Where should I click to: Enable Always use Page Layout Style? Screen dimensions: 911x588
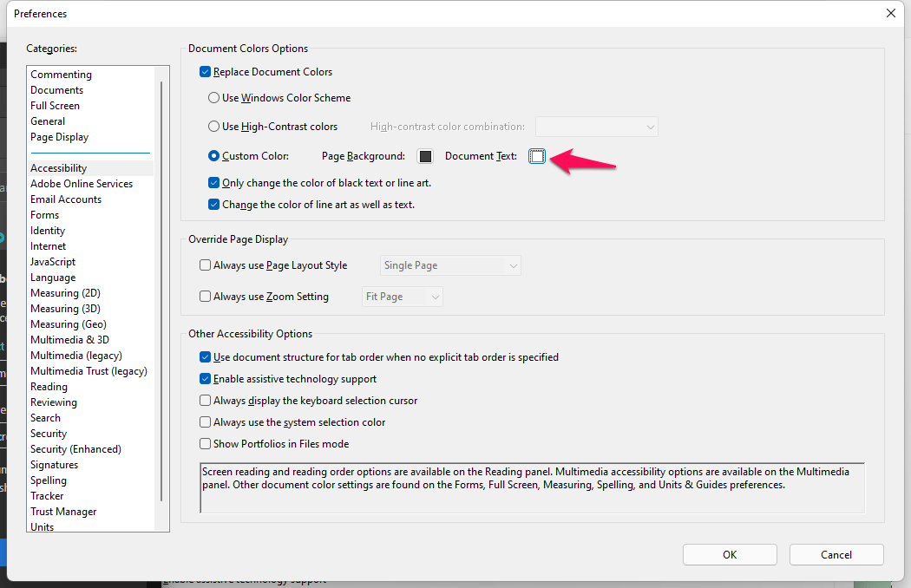[x=206, y=265]
